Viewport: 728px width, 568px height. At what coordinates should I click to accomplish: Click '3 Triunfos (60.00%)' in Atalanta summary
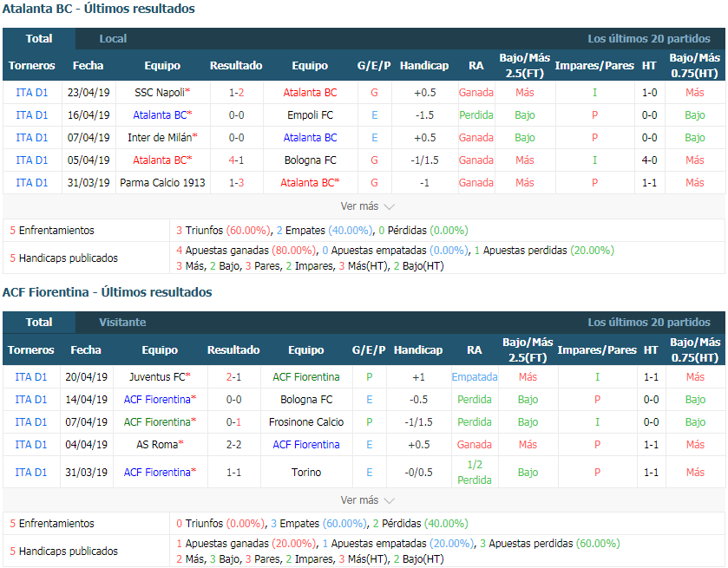pyautogui.click(x=224, y=230)
